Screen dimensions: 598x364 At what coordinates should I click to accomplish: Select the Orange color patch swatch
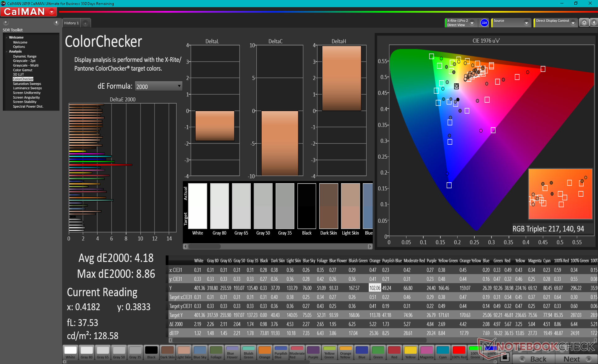[264, 352]
